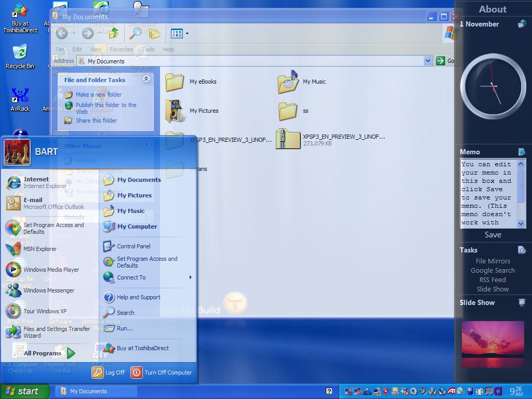Click the Start button on taskbar
Image resolution: width=532 pixels, height=399 pixels.
(24, 392)
